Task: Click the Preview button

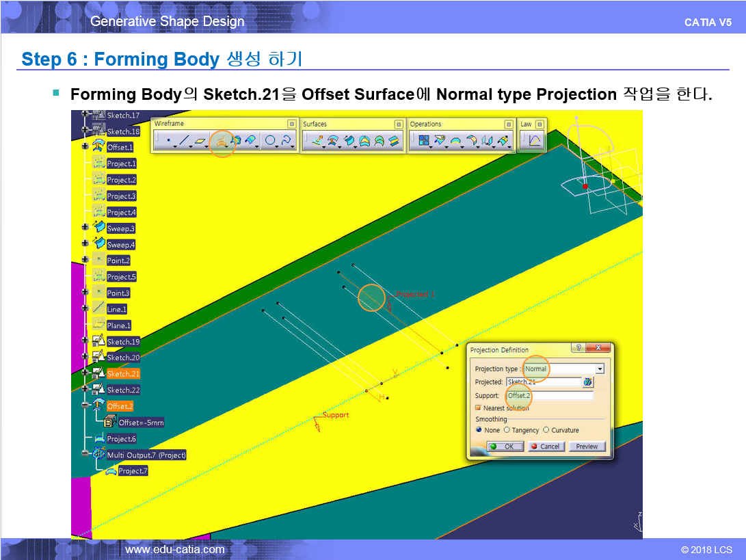Action: (x=587, y=446)
